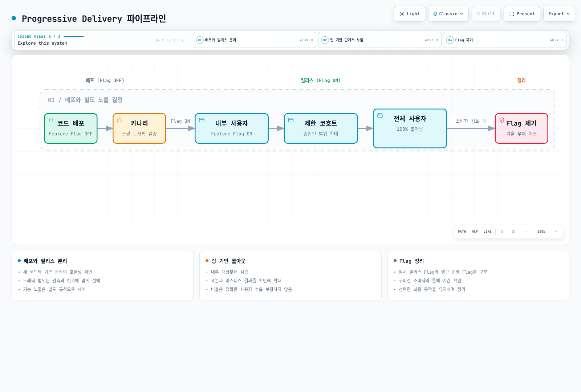The width and height of the screenshot is (581, 392).
Task: Open guided view 01 배포와 릴리스 분리
Action: click(255, 40)
